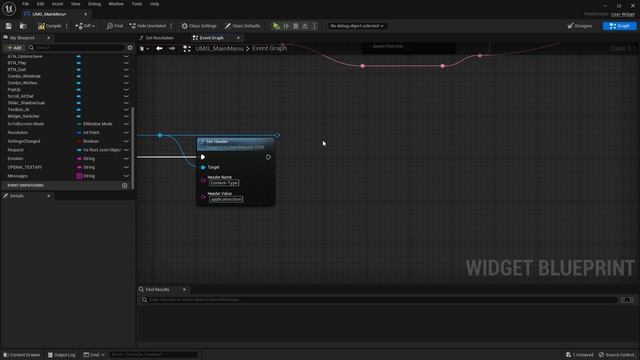This screenshot has width=640, height=360.
Task: Switch to Designer mode
Action: click(x=580, y=26)
